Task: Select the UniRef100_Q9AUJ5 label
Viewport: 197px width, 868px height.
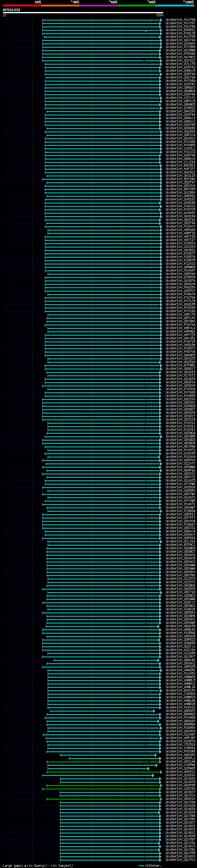Action: 180,71
